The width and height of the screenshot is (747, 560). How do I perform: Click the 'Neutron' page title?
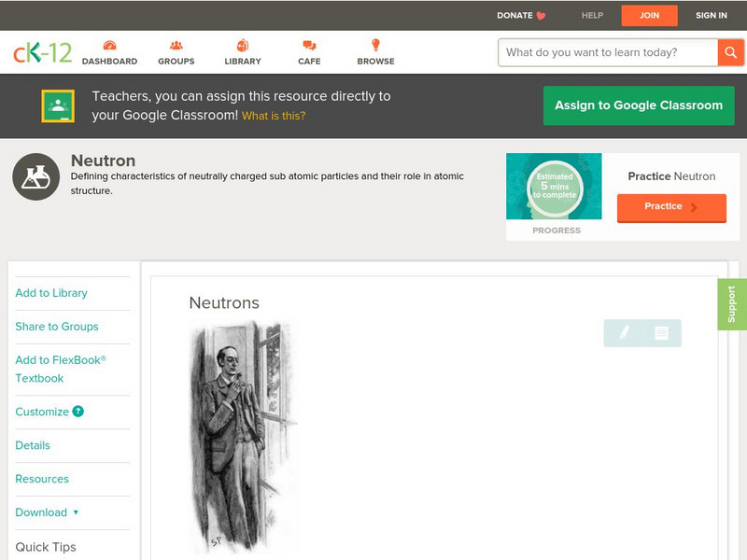point(103,161)
